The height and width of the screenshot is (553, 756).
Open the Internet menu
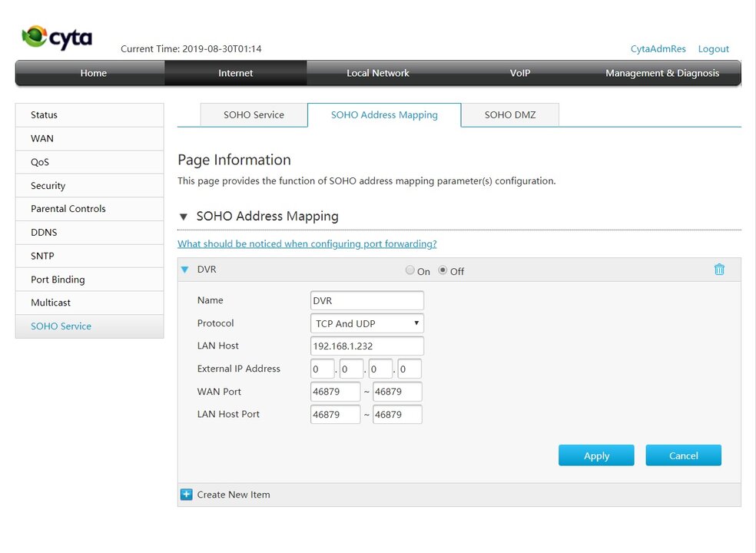tap(235, 73)
